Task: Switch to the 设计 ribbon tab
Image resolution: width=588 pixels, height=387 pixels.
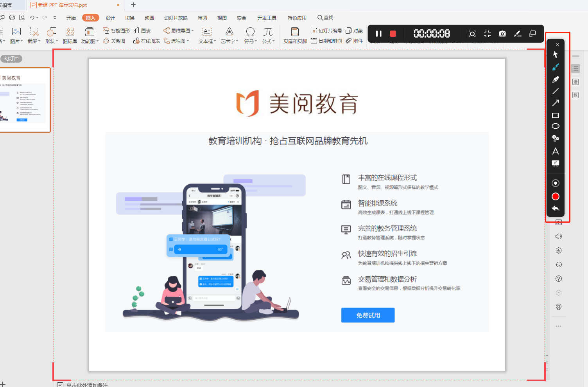Action: point(110,18)
